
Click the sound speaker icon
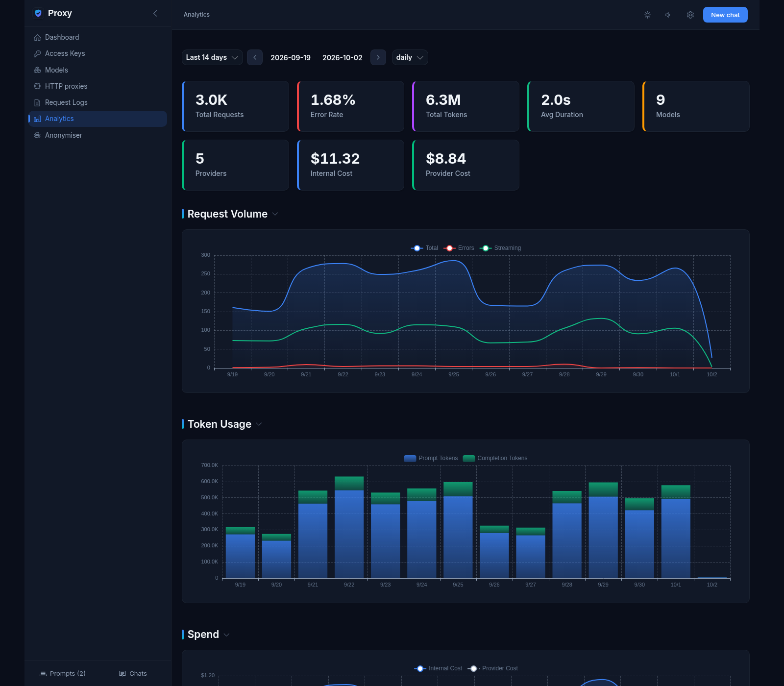[668, 15]
